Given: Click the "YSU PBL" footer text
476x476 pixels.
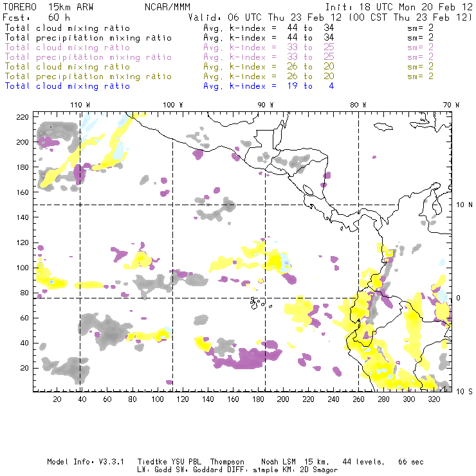Looking at the screenshot, I should click(187, 462).
